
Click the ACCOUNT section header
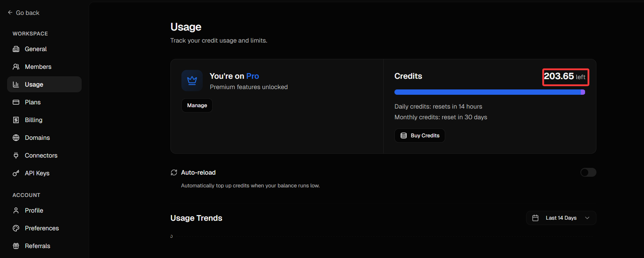(x=26, y=195)
